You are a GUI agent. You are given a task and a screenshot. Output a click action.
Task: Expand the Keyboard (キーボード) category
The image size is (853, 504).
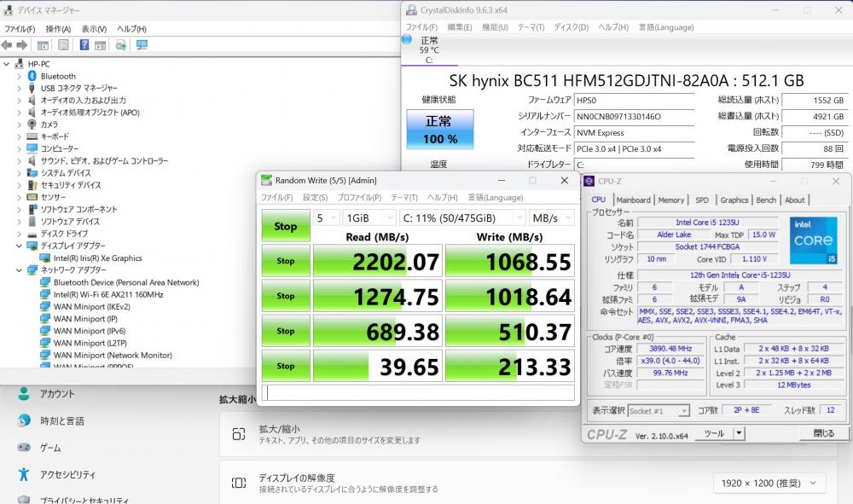(19, 136)
